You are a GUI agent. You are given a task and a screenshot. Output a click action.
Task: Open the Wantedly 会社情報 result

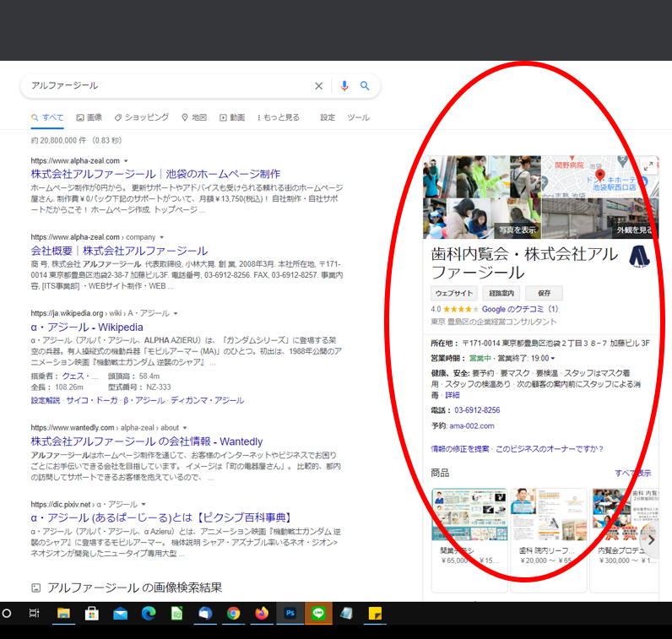click(x=147, y=441)
